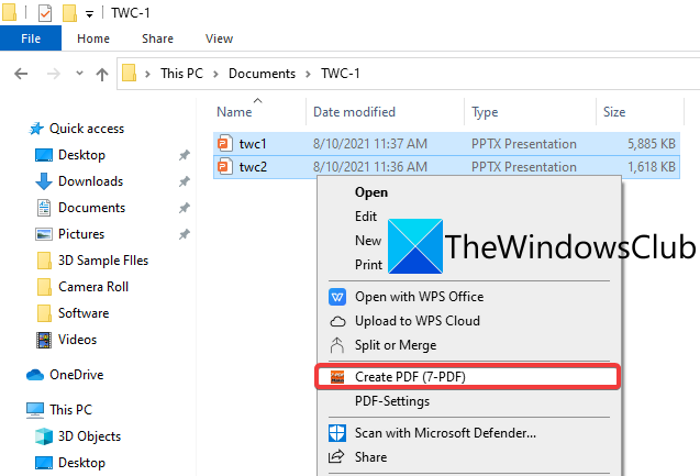Screen dimensions: 700x476
Task: Click the Documents breadcrumb in address bar
Action: [x=262, y=74]
